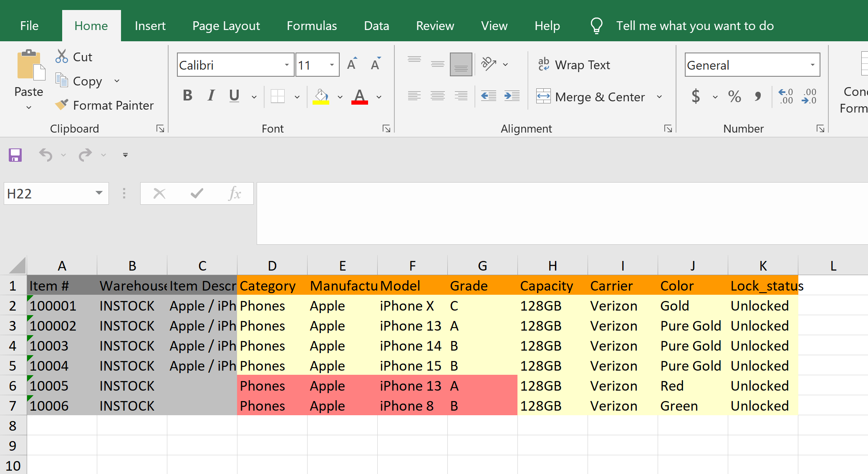The width and height of the screenshot is (868, 474).
Task: Open the font color palette dropdown
Action: (x=379, y=97)
